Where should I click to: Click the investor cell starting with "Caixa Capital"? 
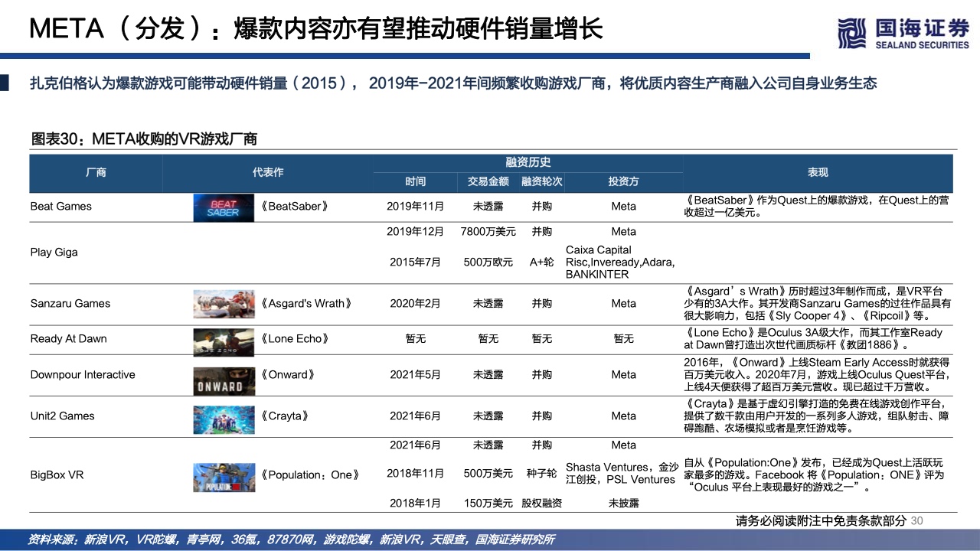[620, 262]
